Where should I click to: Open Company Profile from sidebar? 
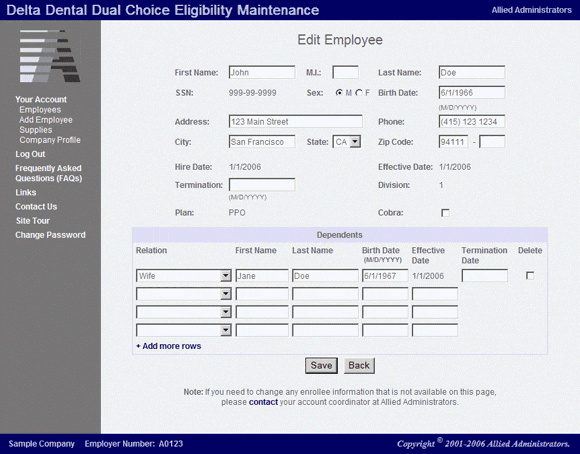50,140
